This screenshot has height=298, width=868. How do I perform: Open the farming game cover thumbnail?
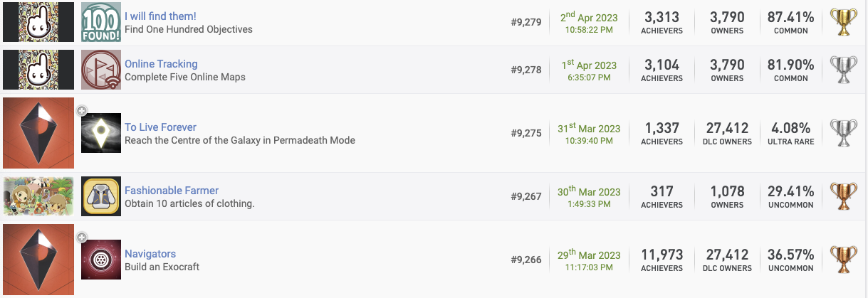coord(38,196)
